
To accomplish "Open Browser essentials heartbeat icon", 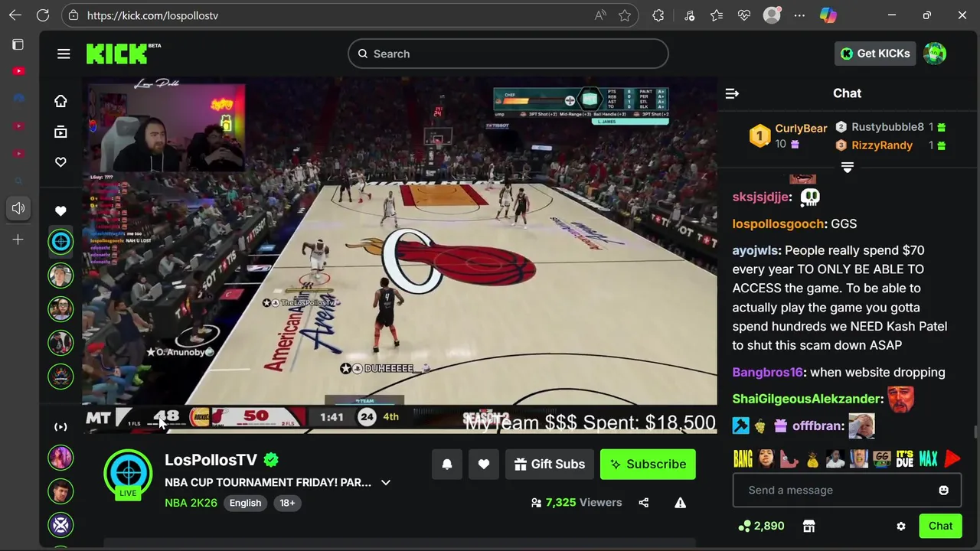I will pyautogui.click(x=743, y=15).
